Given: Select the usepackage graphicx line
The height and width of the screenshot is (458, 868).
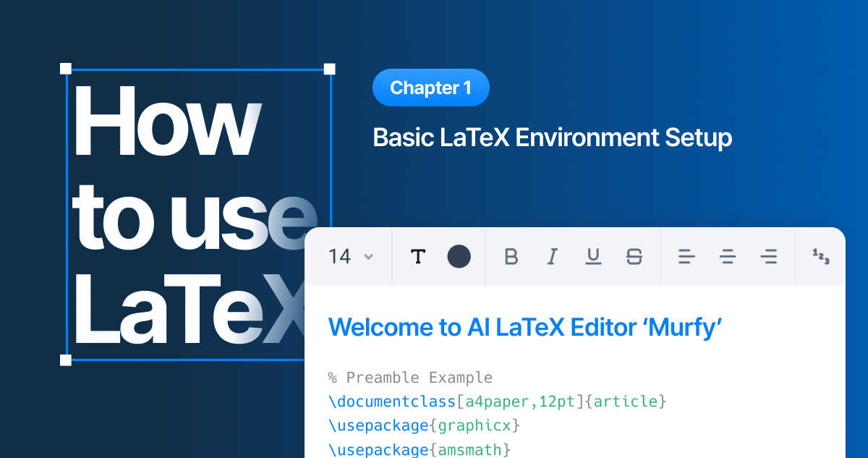Looking at the screenshot, I should [423, 425].
